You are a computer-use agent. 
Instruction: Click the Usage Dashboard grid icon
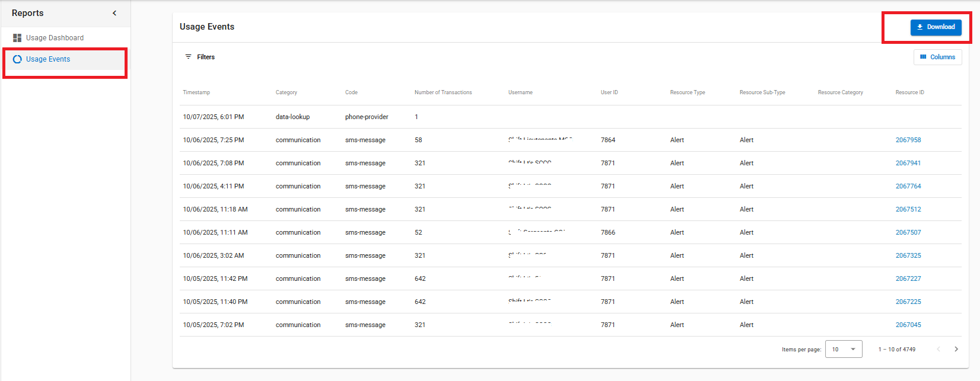click(17, 38)
